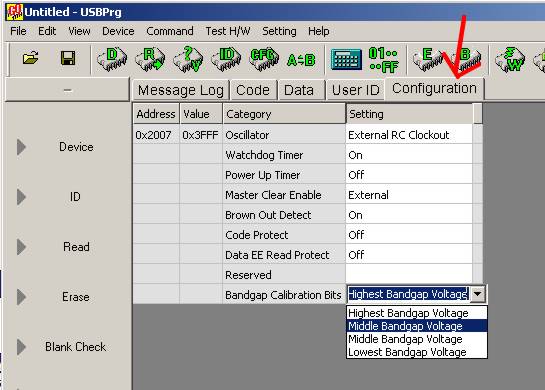Click the Address column header
Image resolution: width=545 pixels, height=390 pixels.
pos(156,114)
